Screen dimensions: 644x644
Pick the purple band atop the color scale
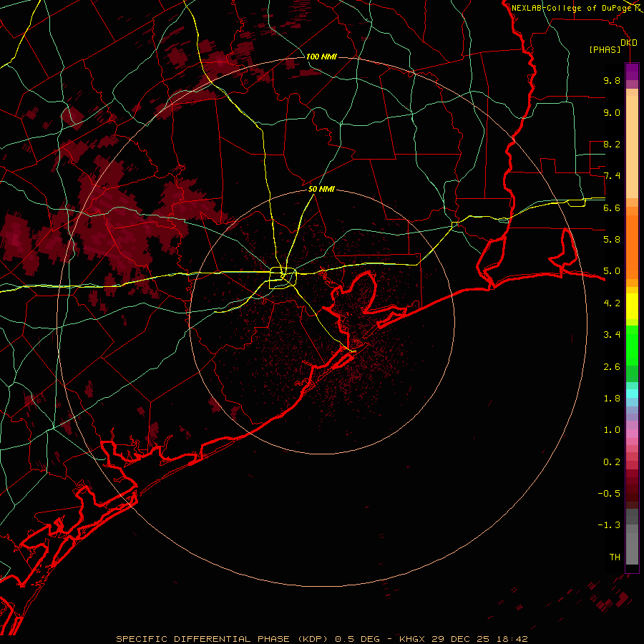pyautogui.click(x=632, y=72)
